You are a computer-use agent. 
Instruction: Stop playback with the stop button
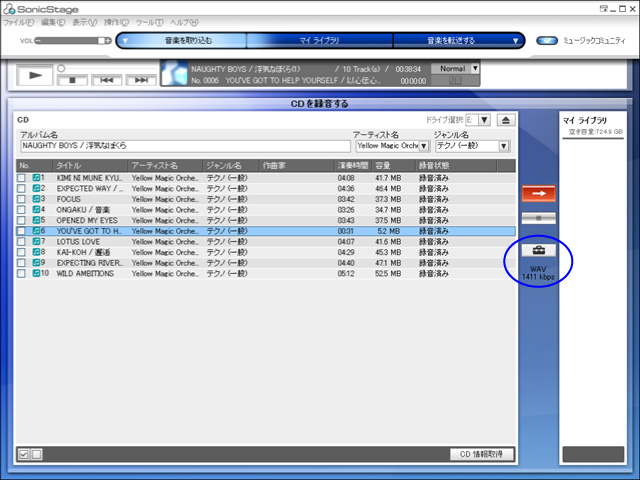72,80
